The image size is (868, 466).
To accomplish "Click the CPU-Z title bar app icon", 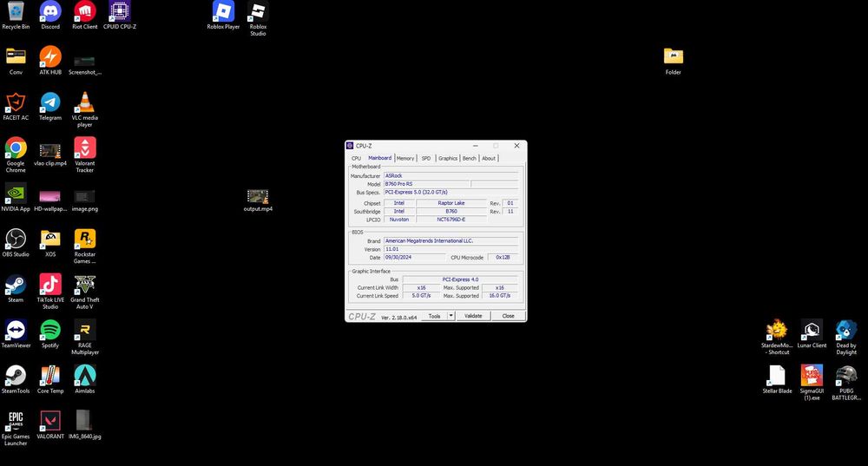I will (x=350, y=146).
